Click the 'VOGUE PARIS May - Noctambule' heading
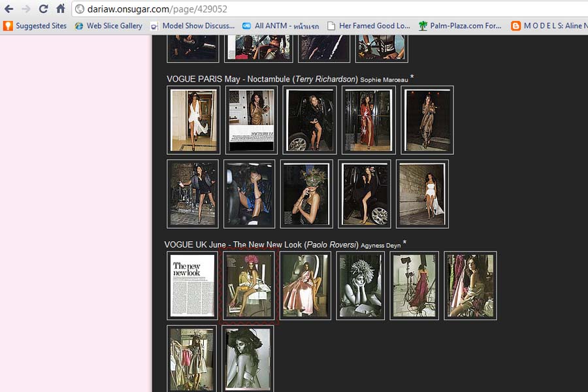 tap(229, 79)
